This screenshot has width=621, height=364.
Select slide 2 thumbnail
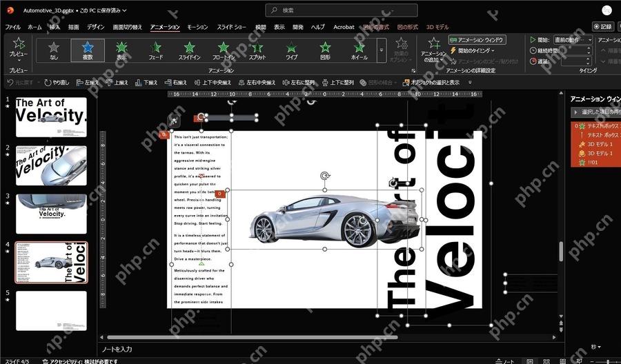[51, 165]
